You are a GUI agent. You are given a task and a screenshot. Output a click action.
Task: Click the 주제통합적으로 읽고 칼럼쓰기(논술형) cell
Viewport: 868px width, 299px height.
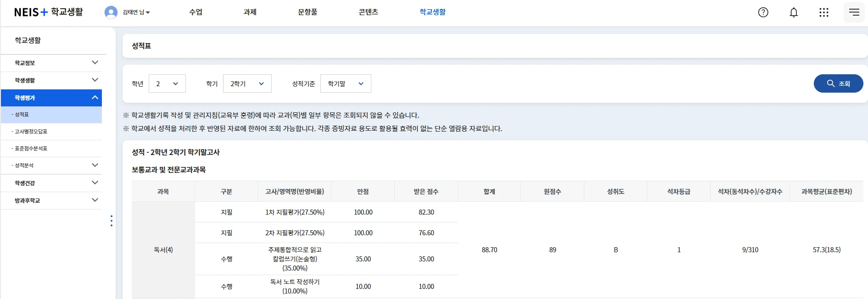295,259
